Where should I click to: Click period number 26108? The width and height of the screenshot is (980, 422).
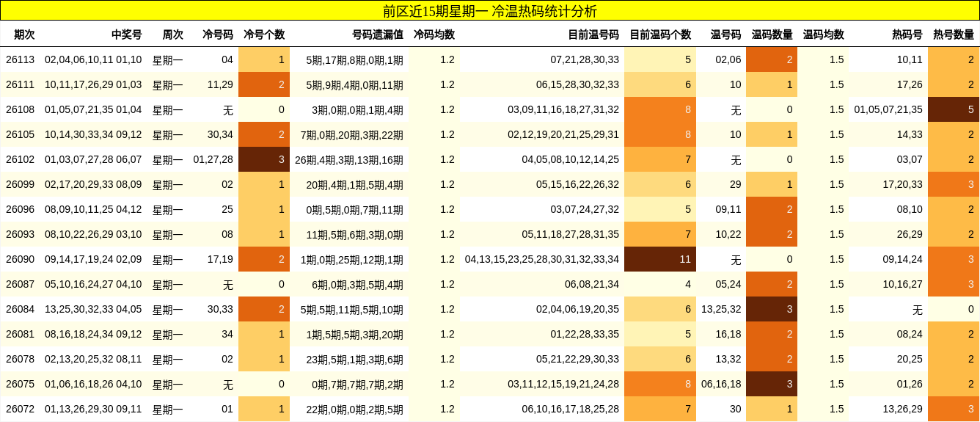pos(20,110)
